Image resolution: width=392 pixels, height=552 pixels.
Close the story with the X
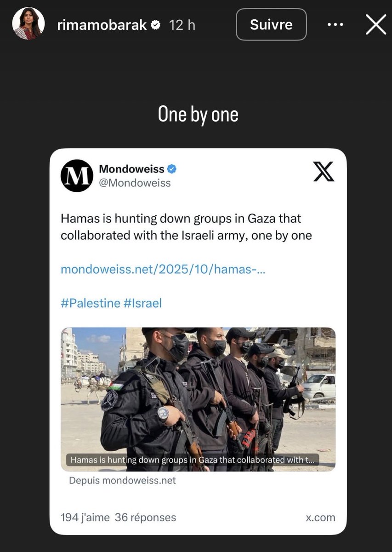pos(375,24)
